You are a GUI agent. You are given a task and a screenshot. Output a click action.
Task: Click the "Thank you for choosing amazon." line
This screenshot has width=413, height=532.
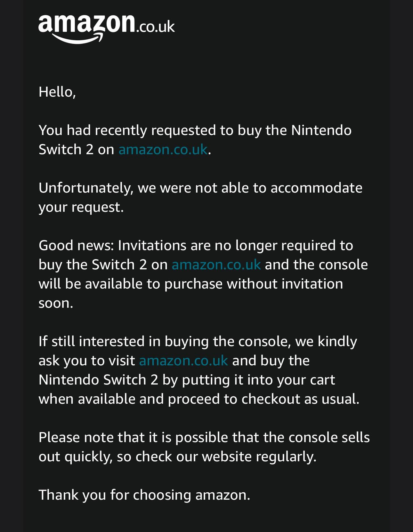144,495
